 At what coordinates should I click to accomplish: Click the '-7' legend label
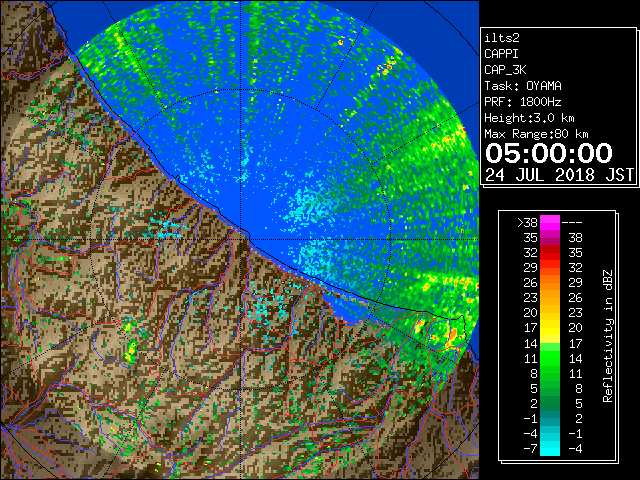pos(530,449)
